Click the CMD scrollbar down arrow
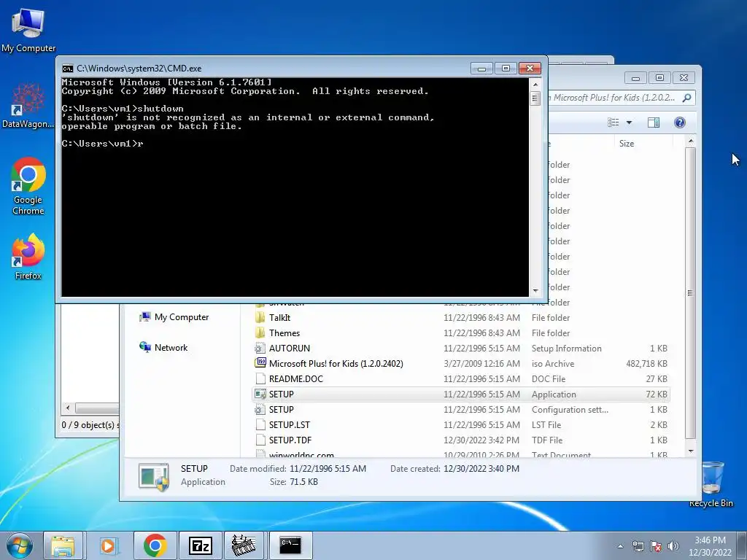The width and height of the screenshot is (747, 560). click(535, 290)
